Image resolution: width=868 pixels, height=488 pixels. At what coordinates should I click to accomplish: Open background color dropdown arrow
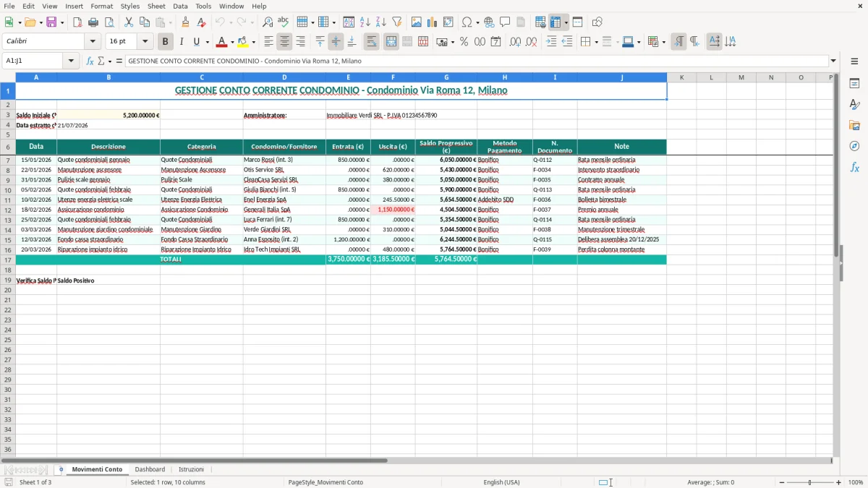point(253,42)
